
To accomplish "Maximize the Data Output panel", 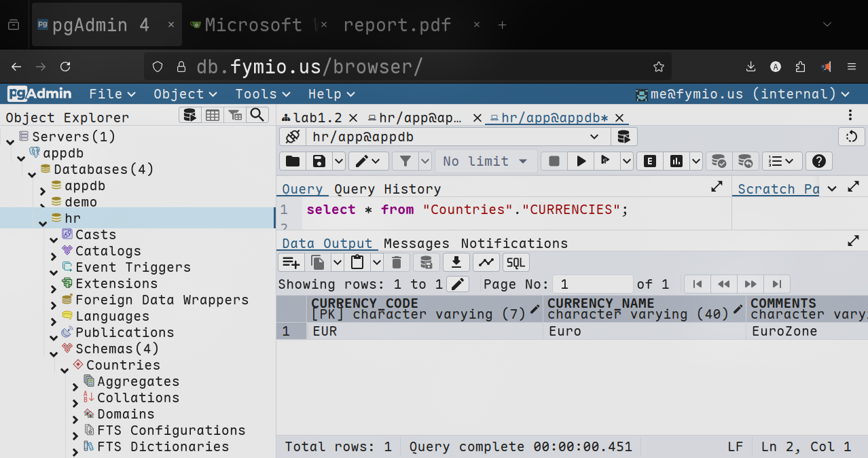I will point(853,241).
